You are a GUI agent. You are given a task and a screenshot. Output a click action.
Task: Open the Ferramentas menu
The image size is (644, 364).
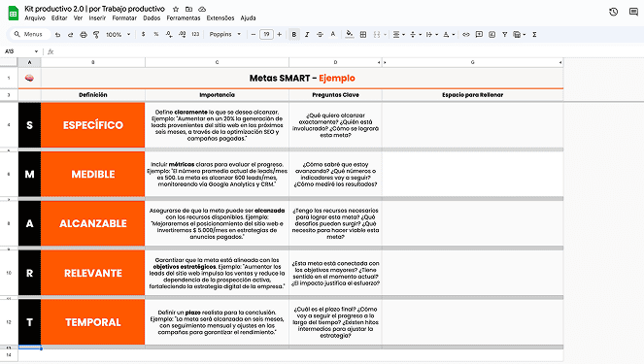(184, 18)
